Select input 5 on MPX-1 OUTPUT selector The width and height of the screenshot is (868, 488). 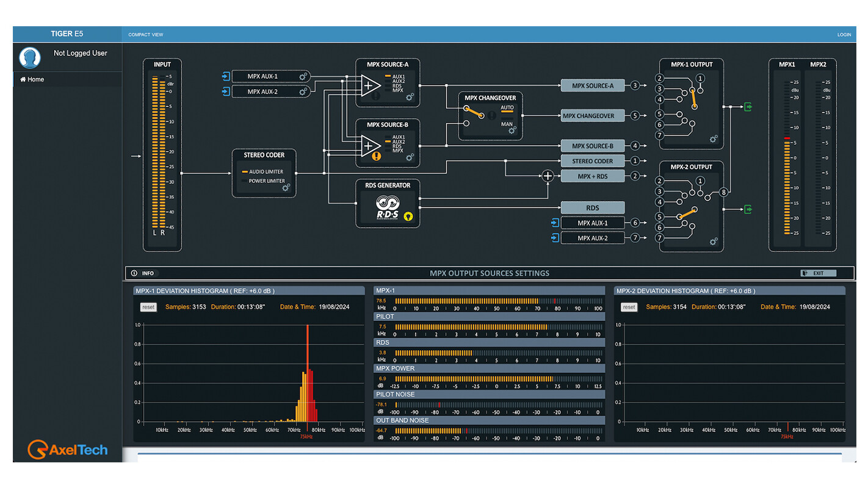point(659,114)
